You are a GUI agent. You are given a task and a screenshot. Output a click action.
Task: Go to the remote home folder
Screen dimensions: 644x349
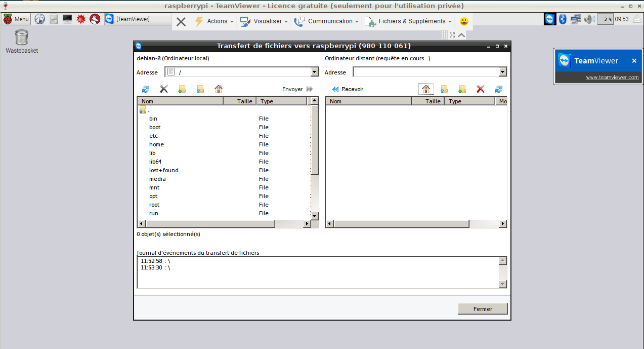426,89
